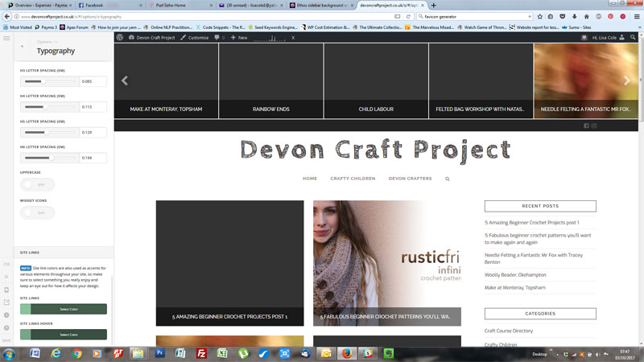Toggle the Uppercase switch
644x362 pixels.
[37, 184]
